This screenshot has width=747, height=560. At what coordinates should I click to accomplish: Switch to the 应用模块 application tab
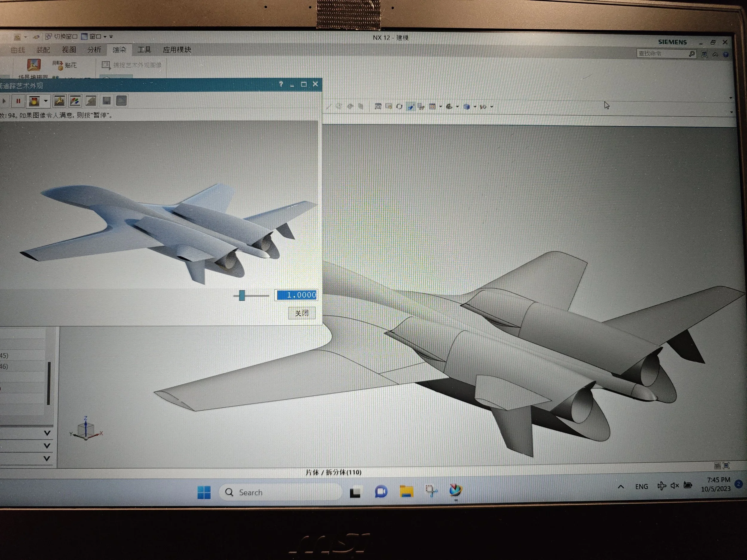pyautogui.click(x=177, y=50)
